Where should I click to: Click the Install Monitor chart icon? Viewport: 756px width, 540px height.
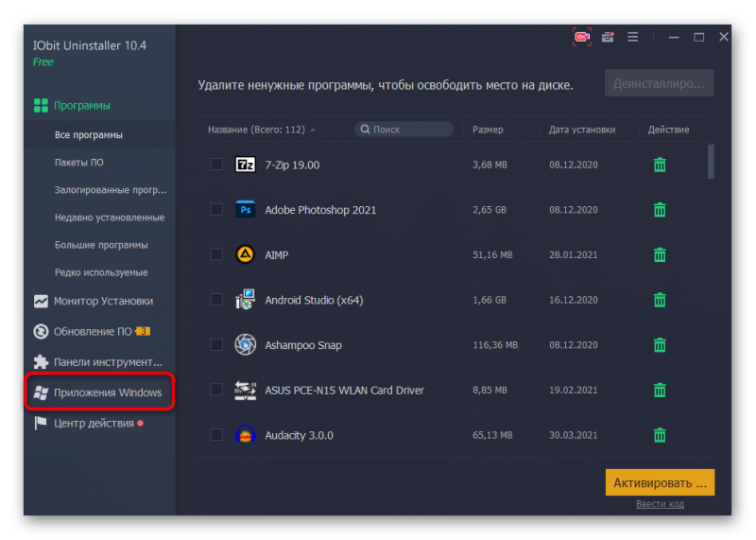pos(41,301)
